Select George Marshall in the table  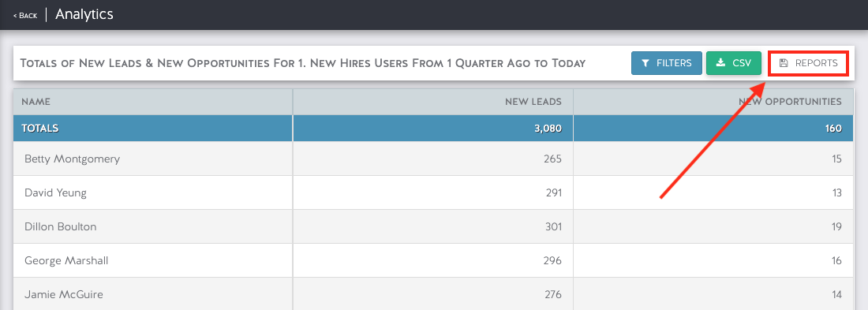pos(65,260)
